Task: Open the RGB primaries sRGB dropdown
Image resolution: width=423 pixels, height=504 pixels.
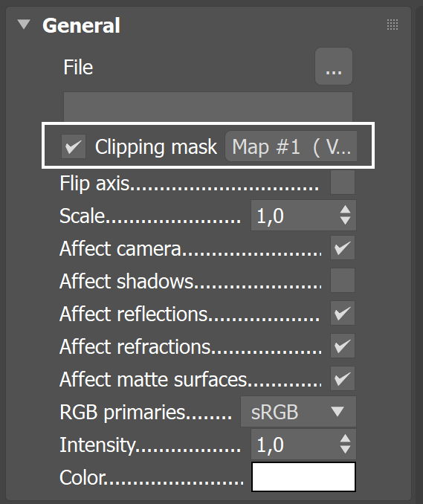Action: click(298, 412)
